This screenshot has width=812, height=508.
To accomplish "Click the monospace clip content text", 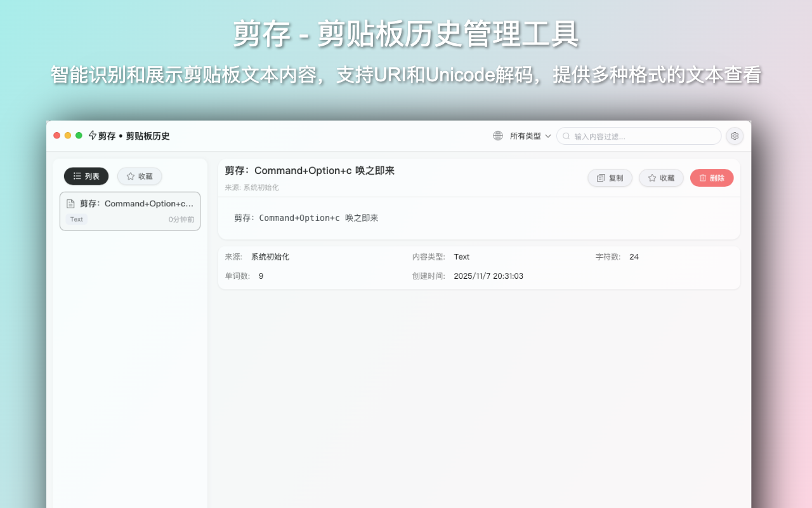I will coord(306,218).
